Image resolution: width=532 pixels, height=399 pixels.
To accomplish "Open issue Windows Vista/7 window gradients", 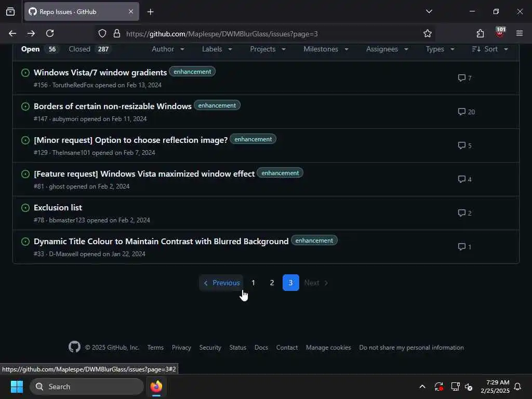I will click(100, 73).
